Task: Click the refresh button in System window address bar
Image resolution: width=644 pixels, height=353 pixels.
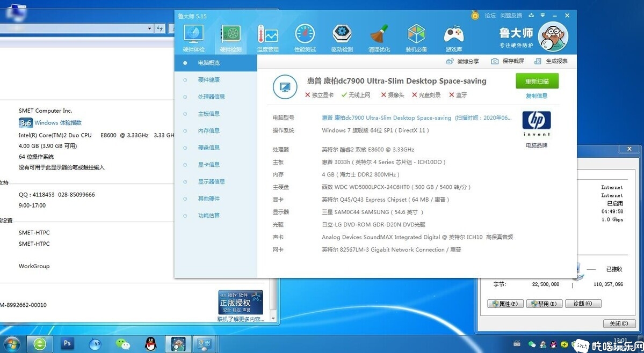Action: 160,28
